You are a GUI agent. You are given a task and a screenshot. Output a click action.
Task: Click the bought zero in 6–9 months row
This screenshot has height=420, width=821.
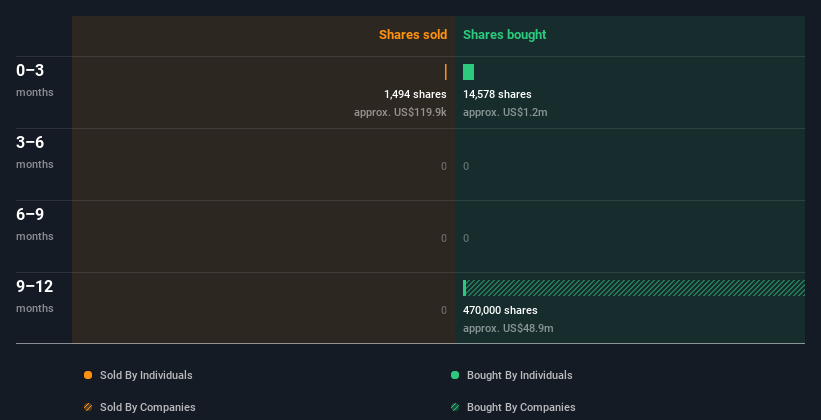click(466, 238)
